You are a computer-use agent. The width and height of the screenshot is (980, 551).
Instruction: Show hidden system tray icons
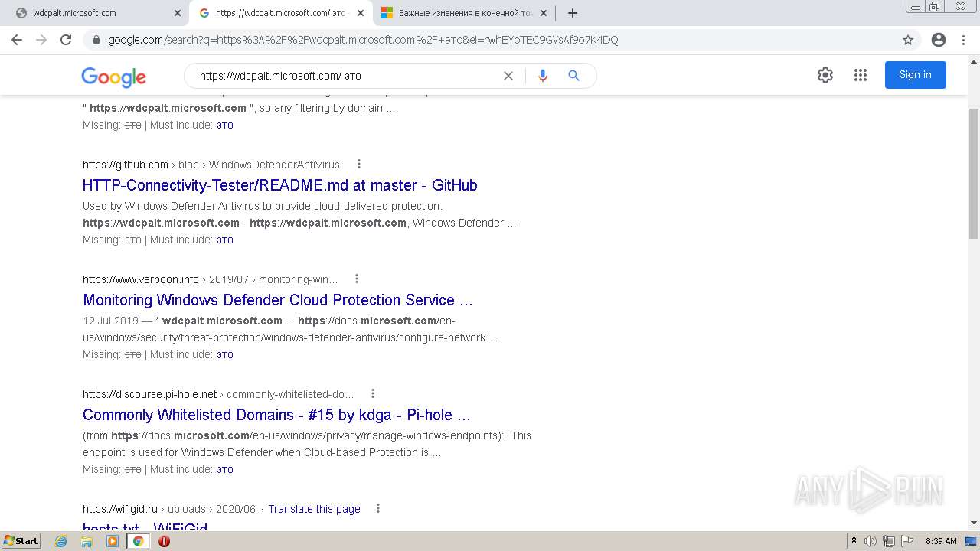click(854, 541)
